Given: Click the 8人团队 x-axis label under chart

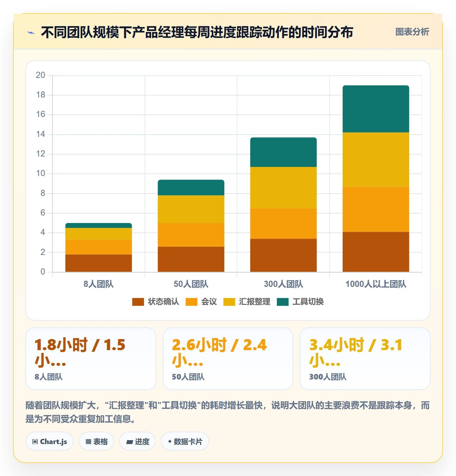Looking at the screenshot, I should click(99, 284).
